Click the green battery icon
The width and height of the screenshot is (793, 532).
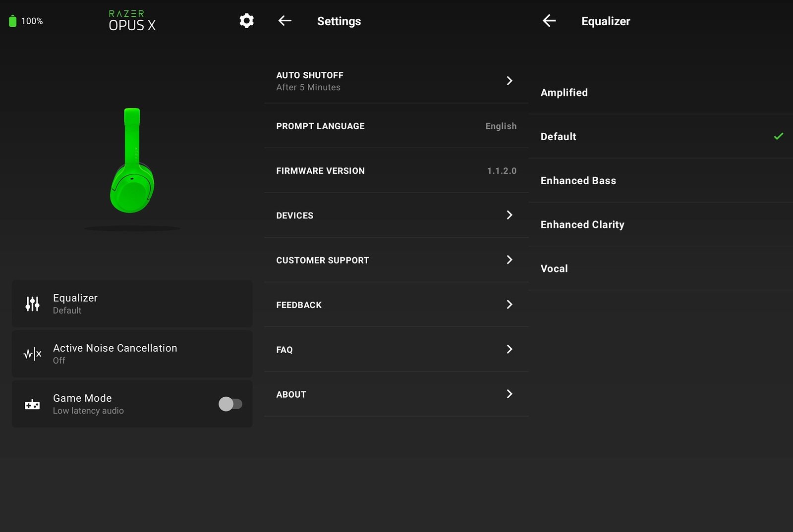13,21
